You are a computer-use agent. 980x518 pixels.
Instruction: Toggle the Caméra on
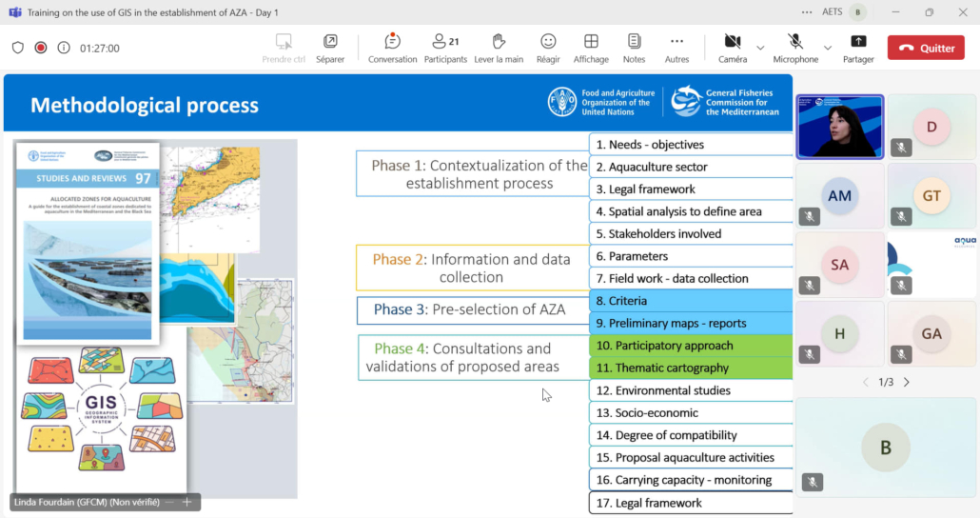tap(733, 49)
